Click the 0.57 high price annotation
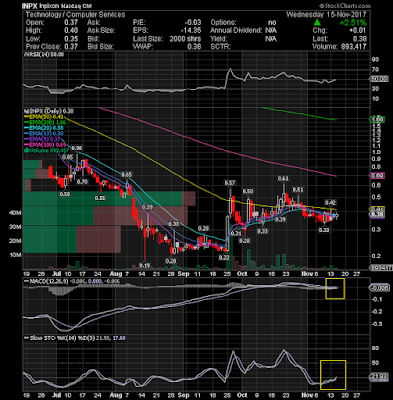Screen dimensions: 393x400 tap(230, 183)
